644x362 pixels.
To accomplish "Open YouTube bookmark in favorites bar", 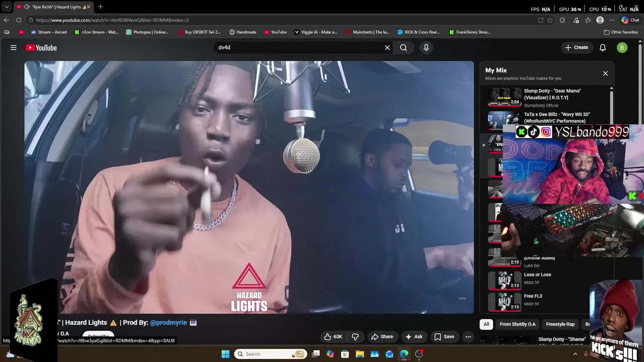I will coord(275,32).
